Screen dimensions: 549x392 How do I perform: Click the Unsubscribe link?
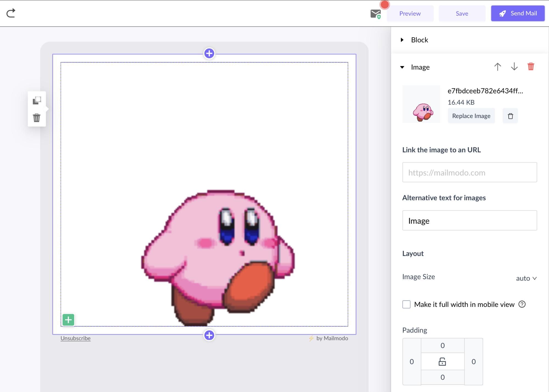(76, 338)
